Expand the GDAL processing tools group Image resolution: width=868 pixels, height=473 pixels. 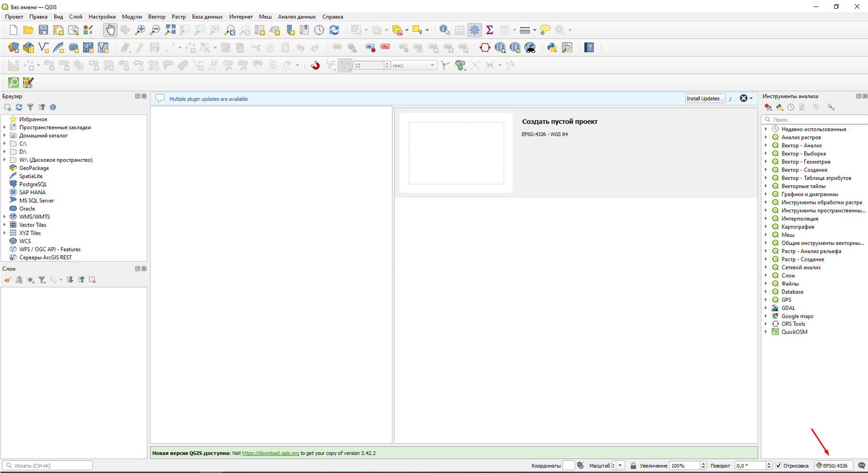click(766, 308)
